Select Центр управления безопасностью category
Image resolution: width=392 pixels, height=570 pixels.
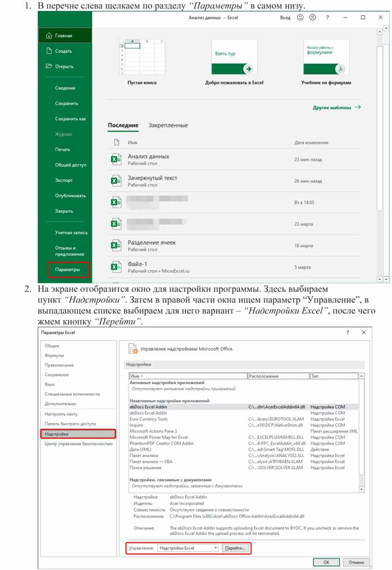pos(78,444)
